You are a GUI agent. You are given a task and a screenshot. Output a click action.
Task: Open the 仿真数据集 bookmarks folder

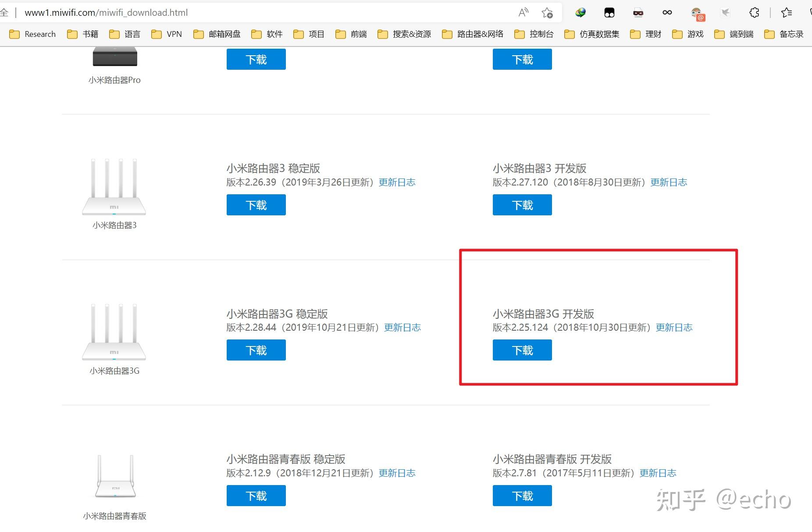[592, 34]
